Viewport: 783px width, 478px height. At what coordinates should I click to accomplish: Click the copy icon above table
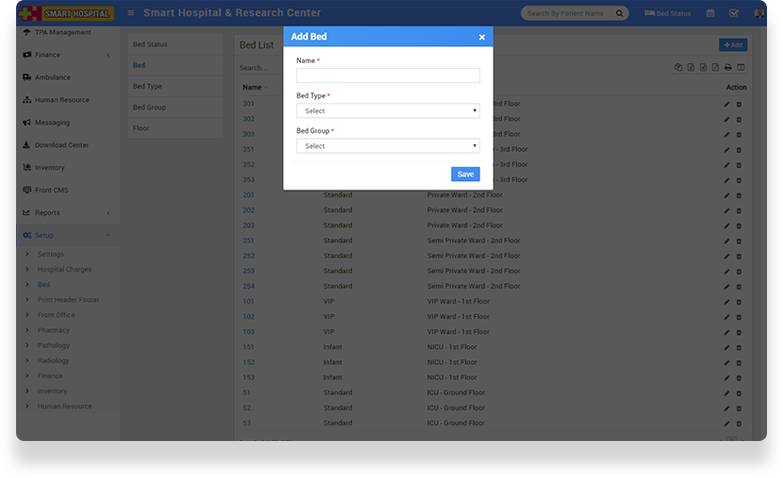(x=678, y=67)
